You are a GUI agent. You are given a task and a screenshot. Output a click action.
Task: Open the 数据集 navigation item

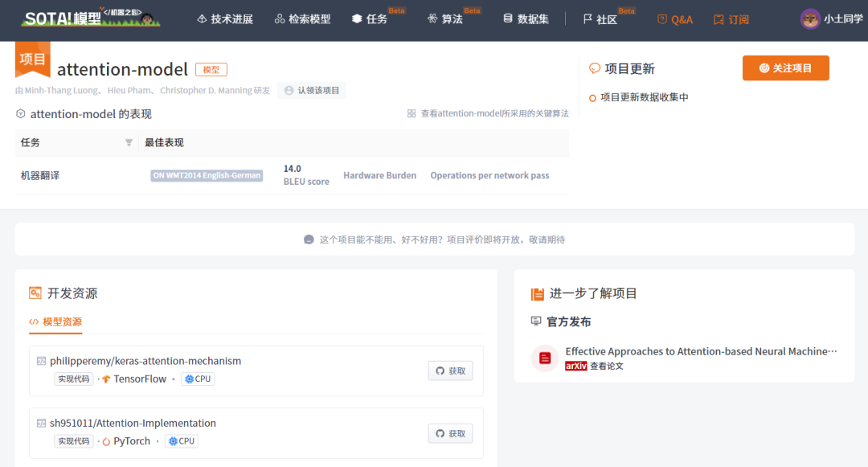coord(526,19)
